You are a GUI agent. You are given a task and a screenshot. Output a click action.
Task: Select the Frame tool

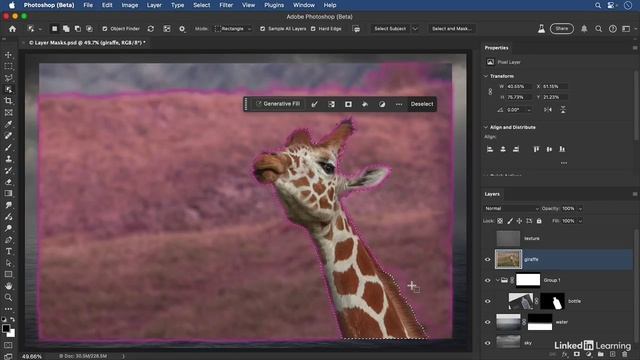pyautogui.click(x=8, y=113)
